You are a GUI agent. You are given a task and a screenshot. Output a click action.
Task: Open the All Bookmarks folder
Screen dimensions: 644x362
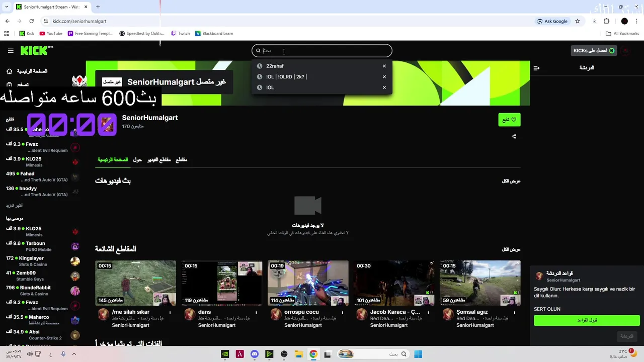pyautogui.click(x=622, y=34)
